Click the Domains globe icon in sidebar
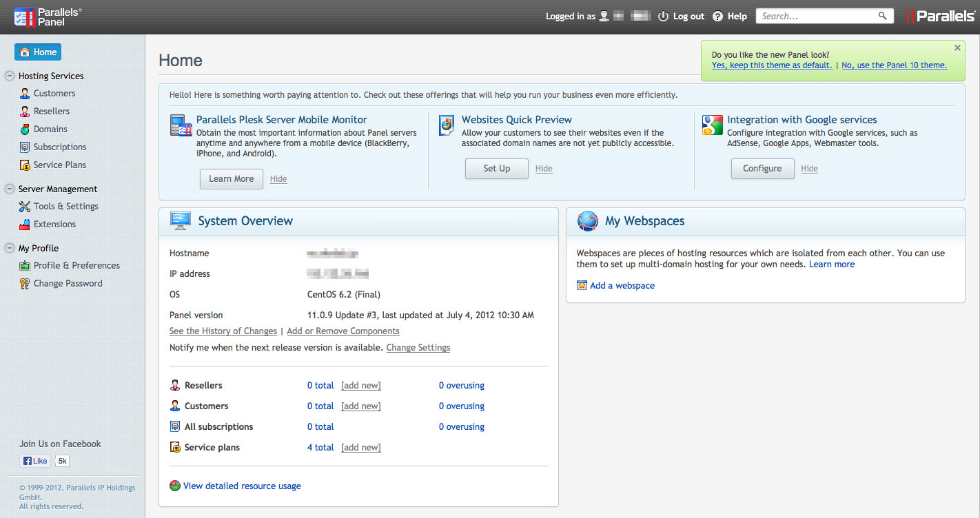This screenshot has height=518, width=980. click(25, 129)
